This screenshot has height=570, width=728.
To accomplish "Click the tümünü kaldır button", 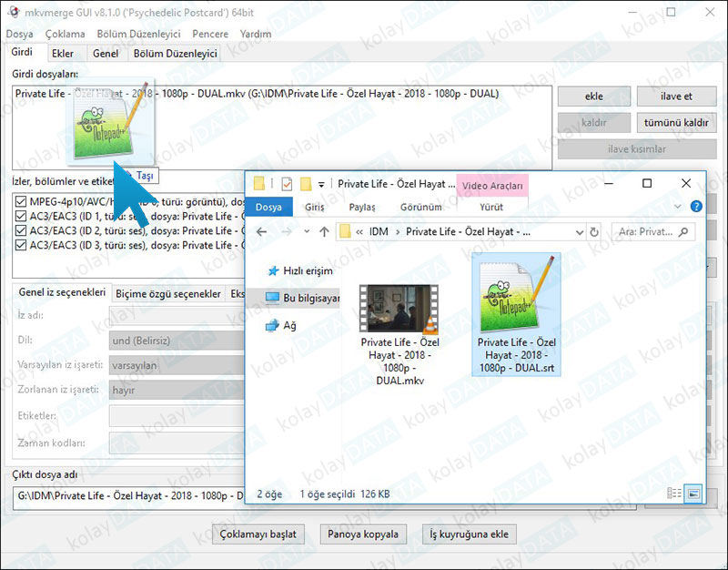I will coord(676,123).
